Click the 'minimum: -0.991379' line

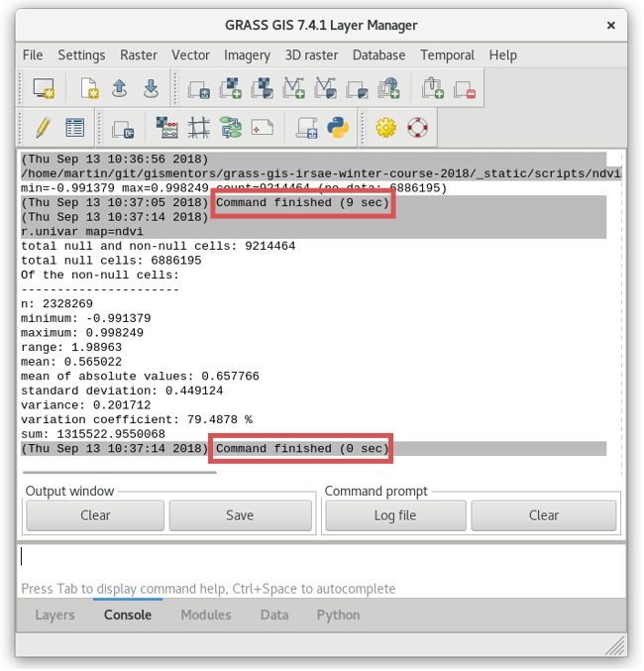pyautogui.click(x=86, y=319)
